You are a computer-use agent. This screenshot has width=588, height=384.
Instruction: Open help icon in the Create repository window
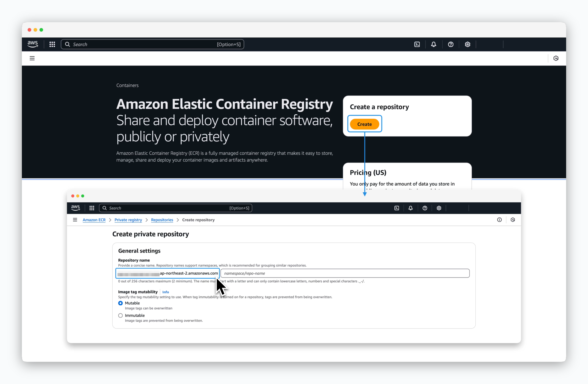point(425,208)
